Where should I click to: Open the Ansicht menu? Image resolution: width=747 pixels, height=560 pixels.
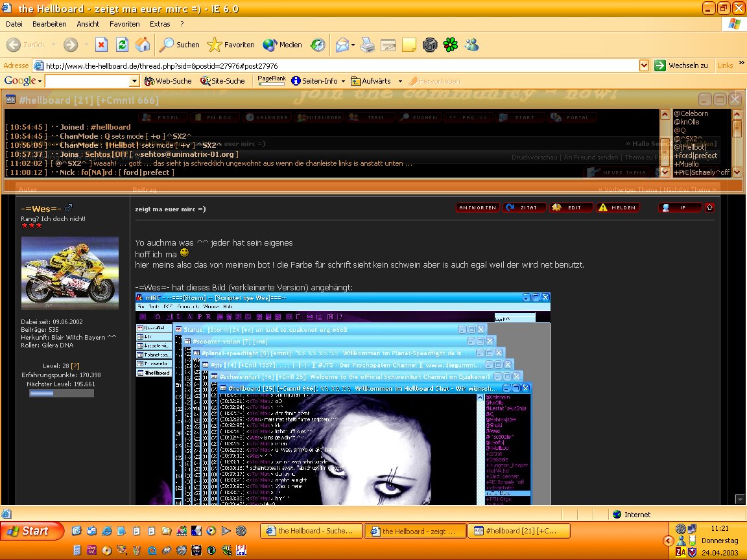[x=88, y=24]
